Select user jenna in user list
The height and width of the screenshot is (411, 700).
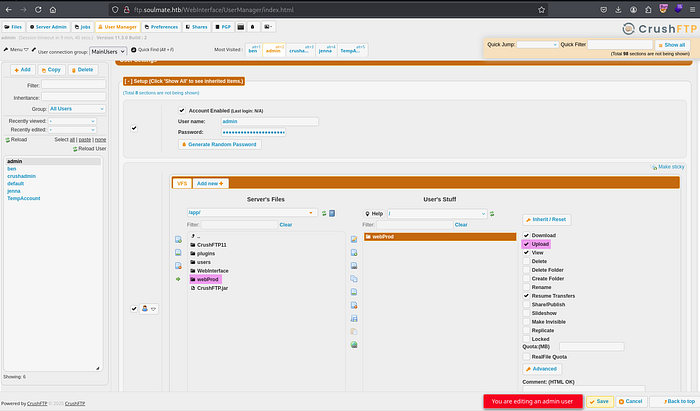pos(14,191)
